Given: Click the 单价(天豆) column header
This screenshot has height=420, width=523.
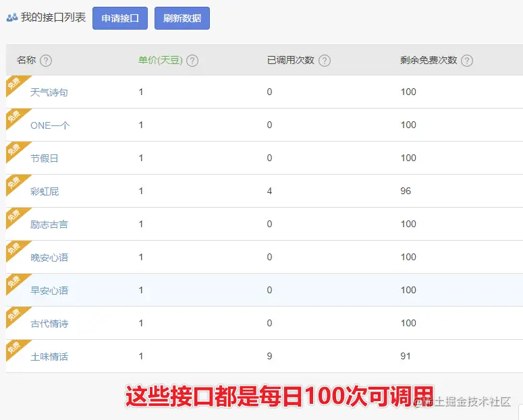Looking at the screenshot, I should point(161,60).
